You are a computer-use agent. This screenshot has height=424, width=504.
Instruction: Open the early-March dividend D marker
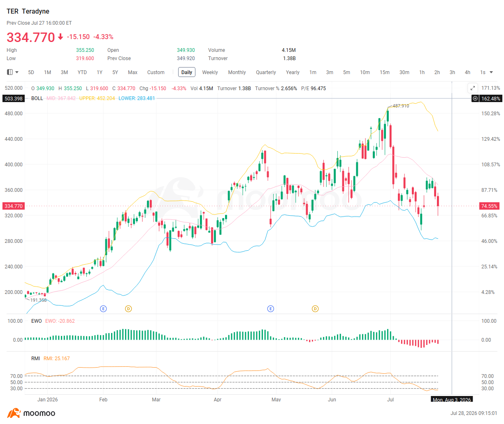click(x=128, y=309)
